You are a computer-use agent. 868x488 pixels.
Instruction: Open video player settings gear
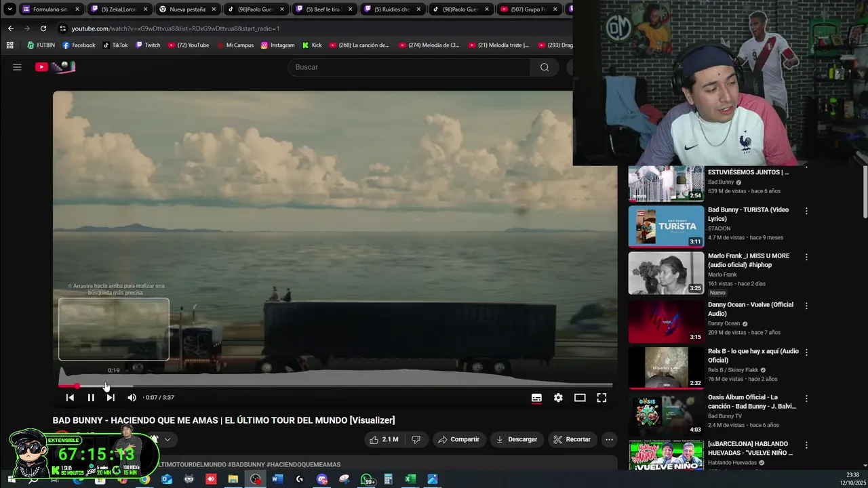coord(558,398)
